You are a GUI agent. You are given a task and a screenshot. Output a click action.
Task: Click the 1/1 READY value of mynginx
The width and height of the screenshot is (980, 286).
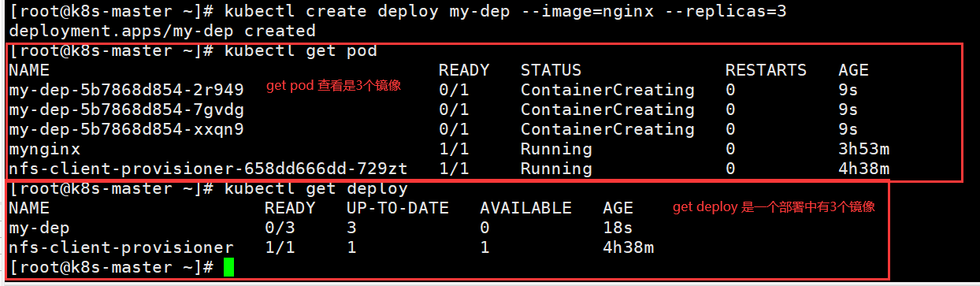(454, 149)
